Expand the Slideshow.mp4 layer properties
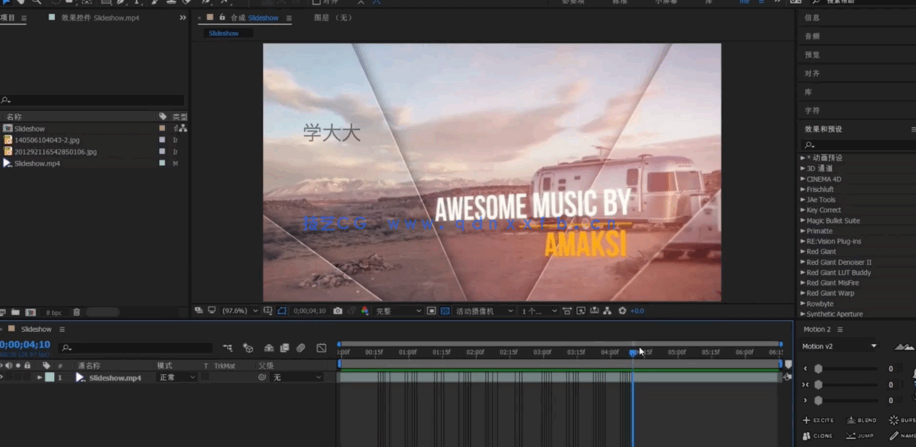Viewport: 916px width, 447px height. pos(40,378)
